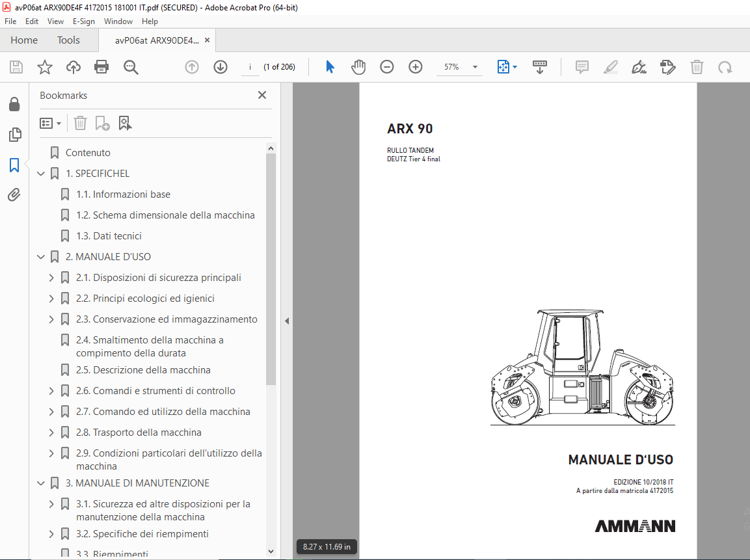
Task: Collapse the 2. MANUALE D'USO bookmark
Action: 41,257
